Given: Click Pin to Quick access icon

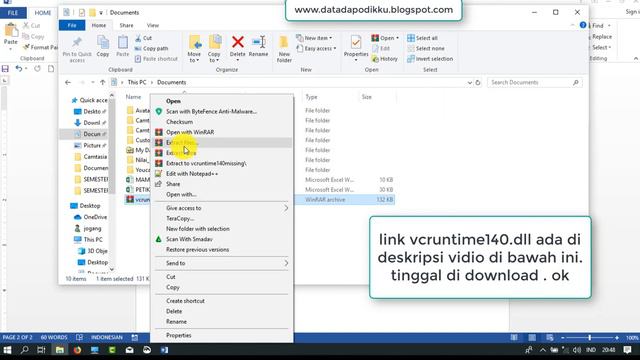Looking at the screenshot, I should pyautogui.click(x=77, y=42).
